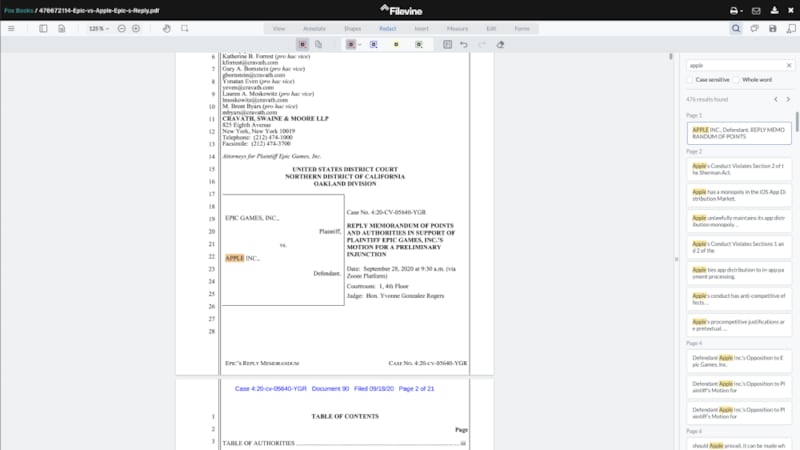Viewport: 800px width, 450px height.
Task: Toggle the left sidebar panel
Action: pos(44,28)
